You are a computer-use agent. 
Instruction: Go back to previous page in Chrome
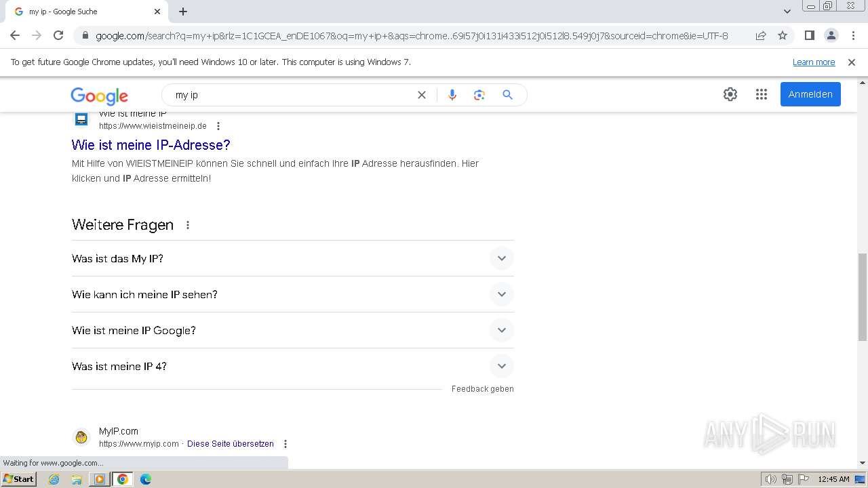click(15, 35)
